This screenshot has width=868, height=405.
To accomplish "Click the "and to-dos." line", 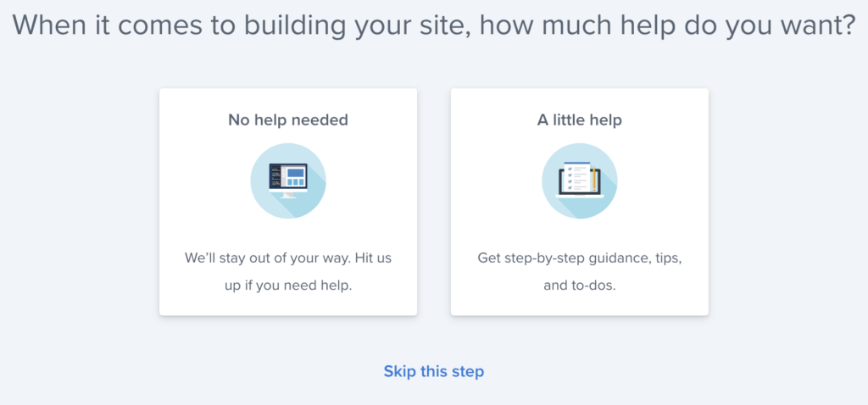I will point(579,287).
